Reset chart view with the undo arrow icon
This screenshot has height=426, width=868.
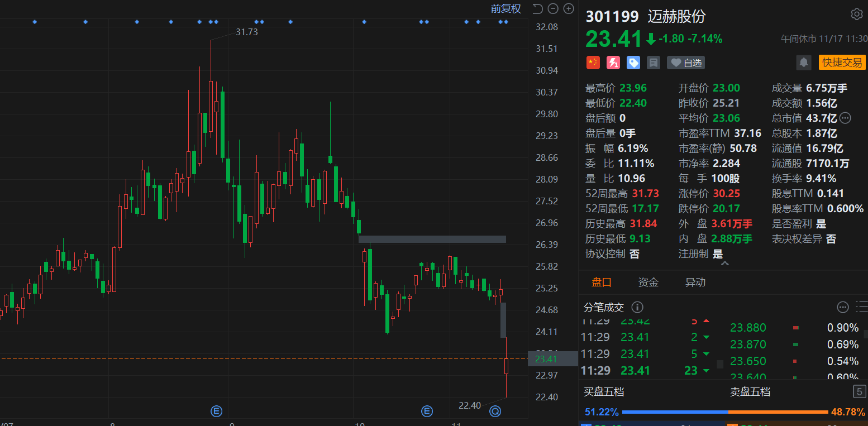537,8
